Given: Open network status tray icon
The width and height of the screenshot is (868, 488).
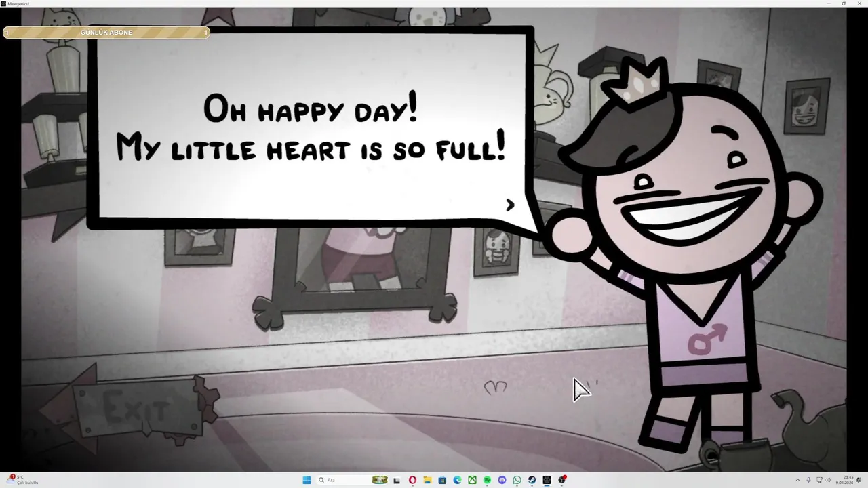Looking at the screenshot, I should tap(819, 480).
